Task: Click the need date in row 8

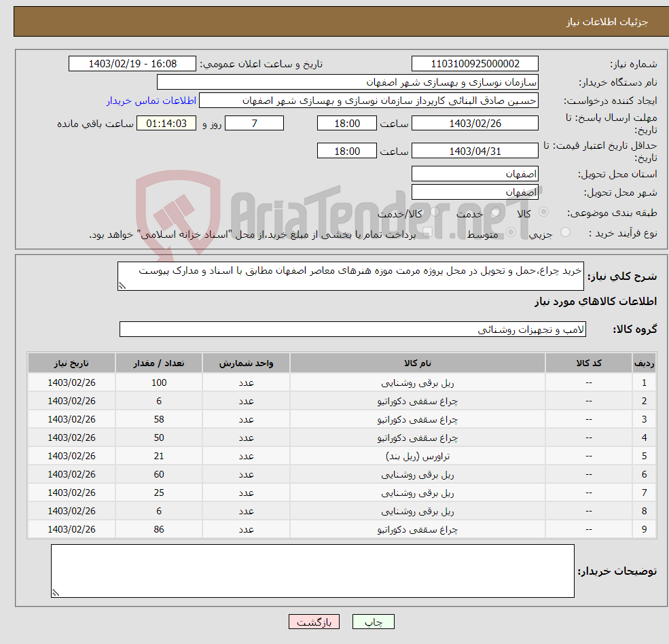Action: click(x=71, y=512)
